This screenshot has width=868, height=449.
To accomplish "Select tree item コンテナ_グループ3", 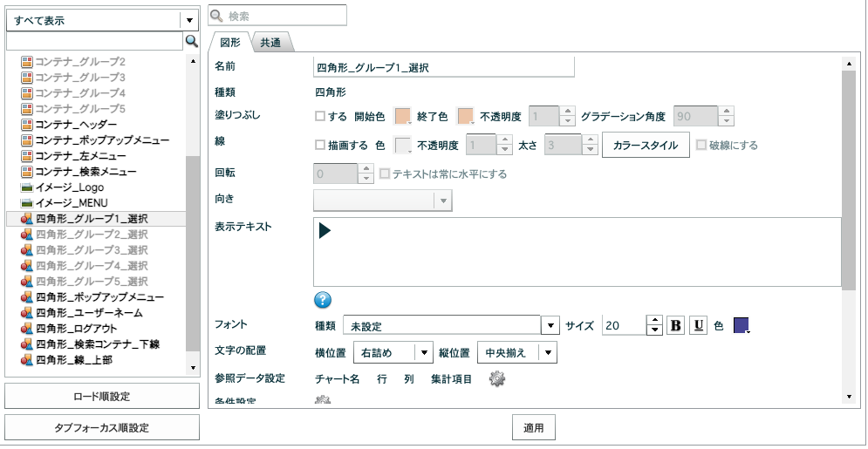I will 80,77.
